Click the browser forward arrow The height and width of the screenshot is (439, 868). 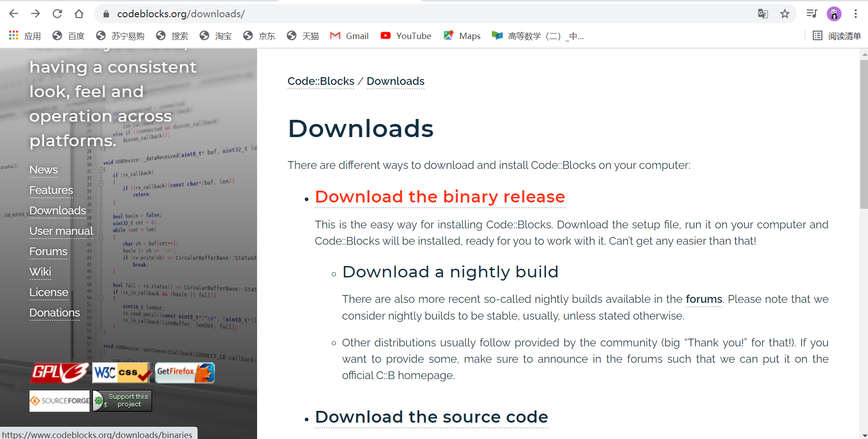(35, 14)
